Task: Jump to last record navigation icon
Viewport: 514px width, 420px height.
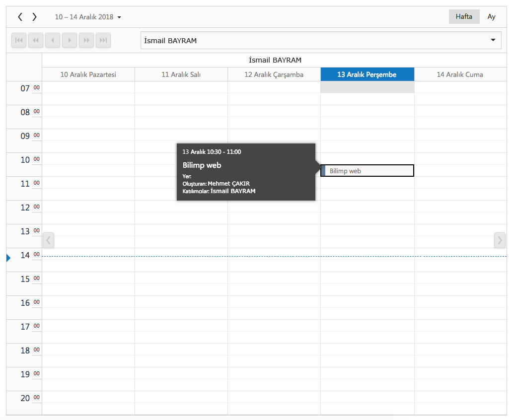Action: tap(103, 40)
